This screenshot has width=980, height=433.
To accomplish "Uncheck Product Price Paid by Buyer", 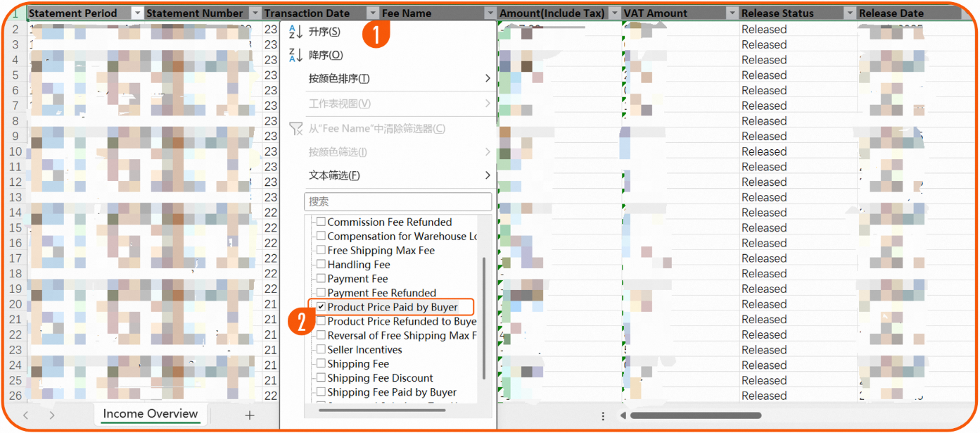I will 321,307.
